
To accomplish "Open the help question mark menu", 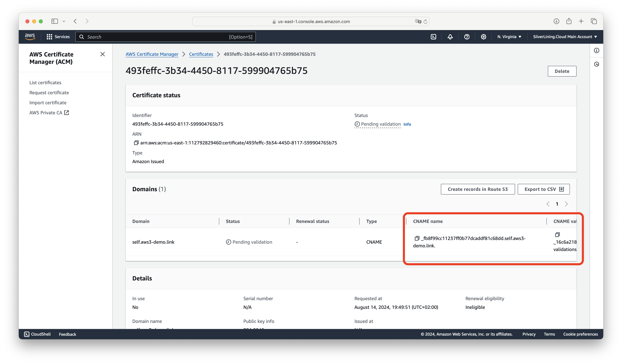I will coord(467,37).
